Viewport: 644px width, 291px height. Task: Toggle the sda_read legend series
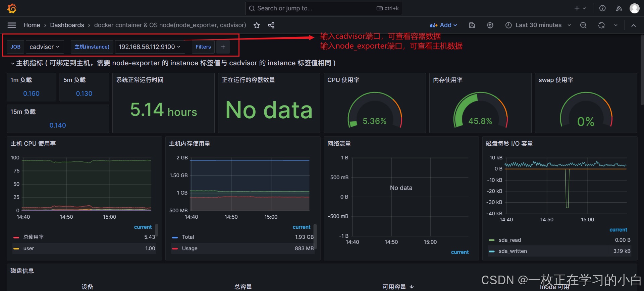pos(510,240)
